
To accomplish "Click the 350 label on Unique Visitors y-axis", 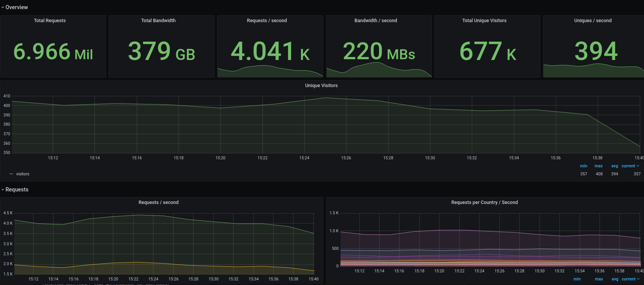I will (7, 153).
